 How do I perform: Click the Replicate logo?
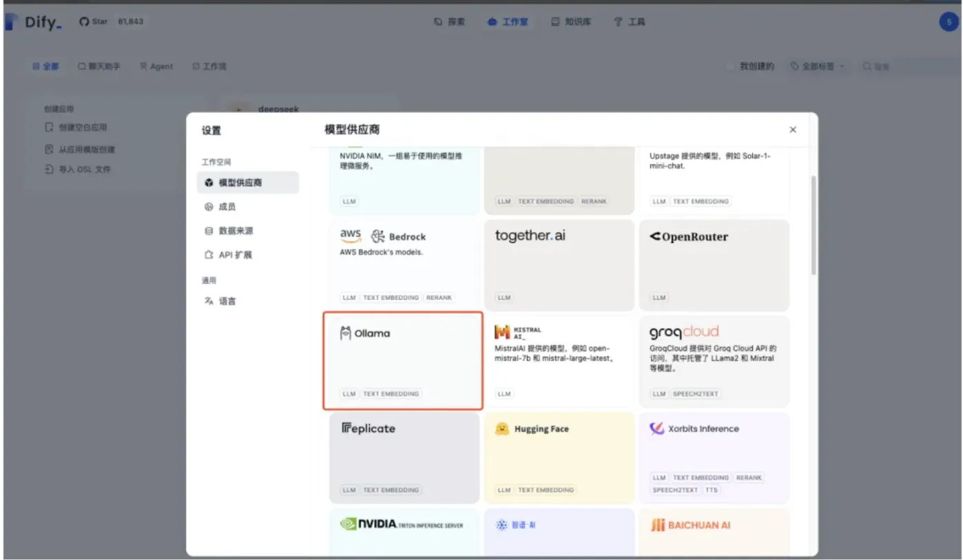(x=369, y=428)
